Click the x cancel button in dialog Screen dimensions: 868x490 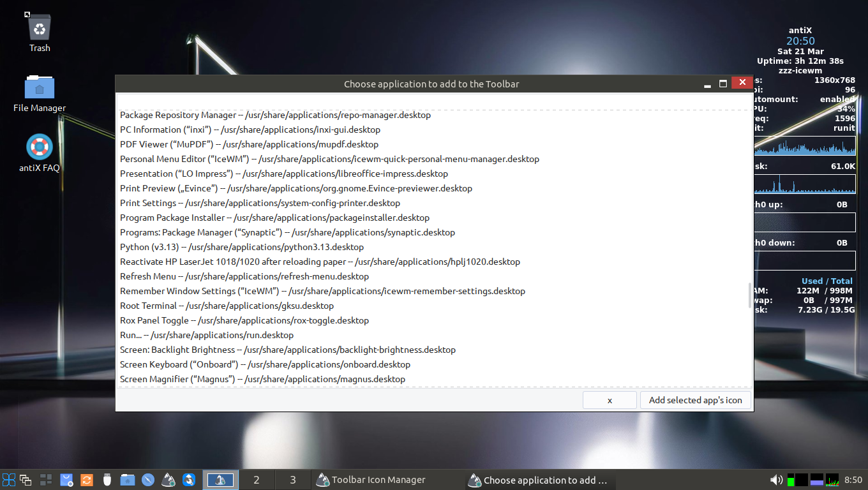pyautogui.click(x=610, y=400)
